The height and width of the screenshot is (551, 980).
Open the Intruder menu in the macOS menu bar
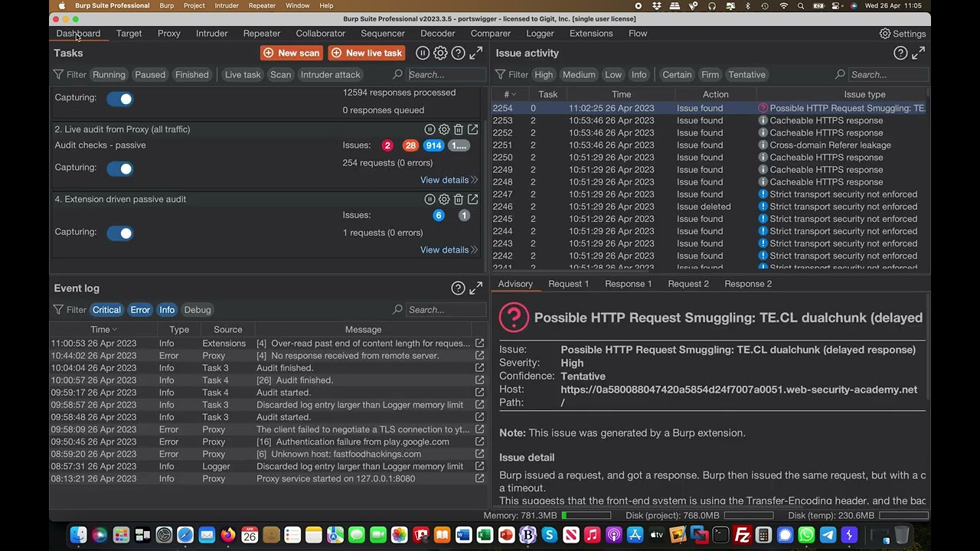tap(227, 5)
